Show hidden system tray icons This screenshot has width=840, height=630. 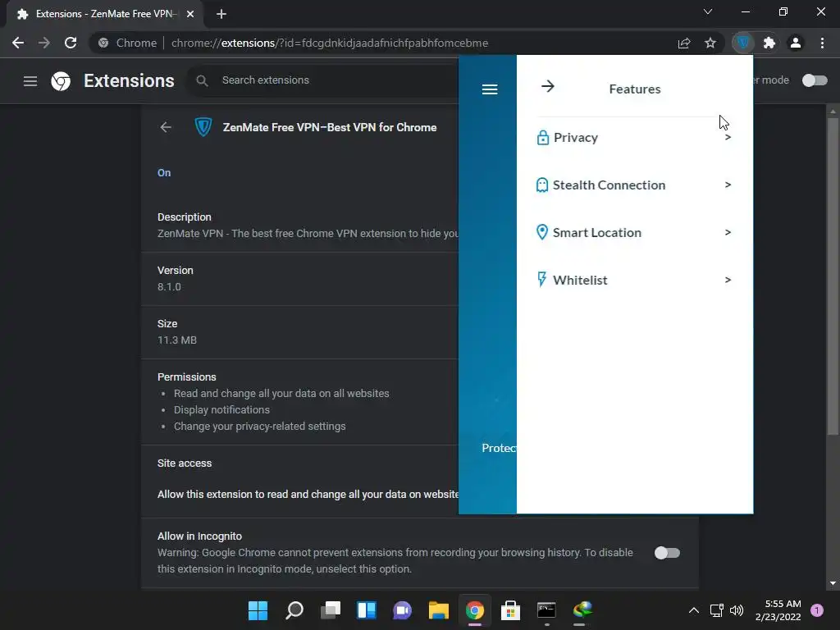694,610
